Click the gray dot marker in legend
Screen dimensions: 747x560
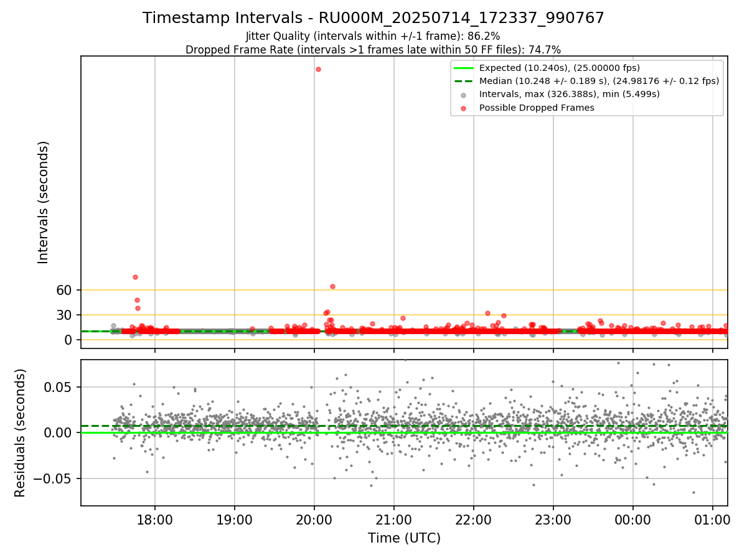[x=464, y=95]
